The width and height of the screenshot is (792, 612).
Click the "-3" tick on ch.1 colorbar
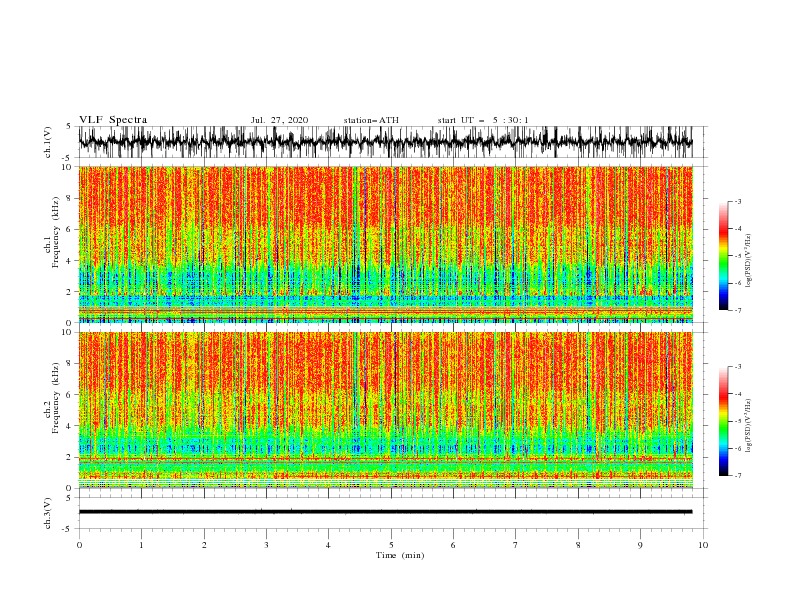pos(738,201)
